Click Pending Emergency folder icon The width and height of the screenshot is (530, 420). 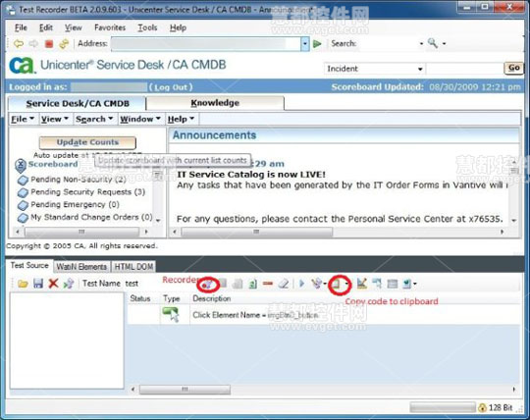click(23, 205)
